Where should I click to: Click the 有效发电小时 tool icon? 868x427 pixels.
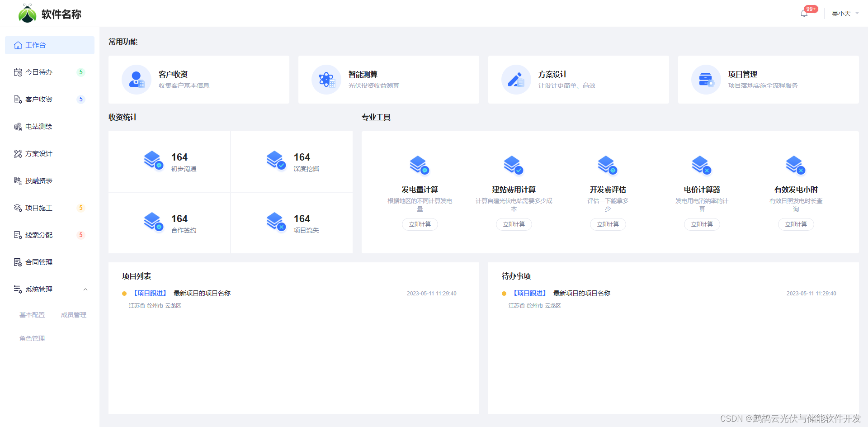click(x=796, y=165)
